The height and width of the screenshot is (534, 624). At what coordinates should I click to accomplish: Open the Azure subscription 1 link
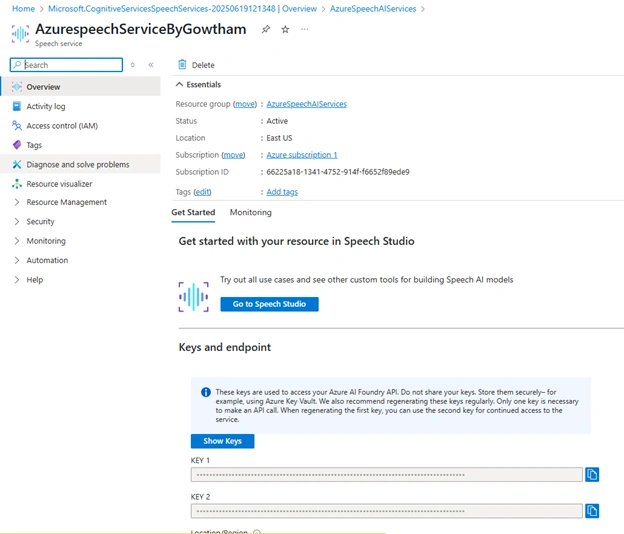(302, 155)
